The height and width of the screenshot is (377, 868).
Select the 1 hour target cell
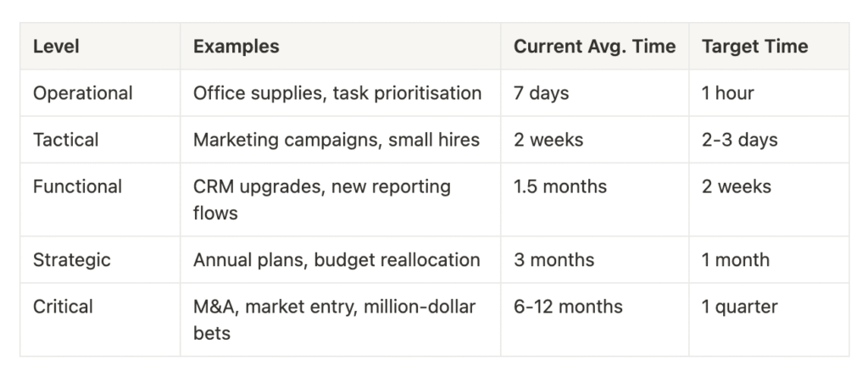point(769,93)
